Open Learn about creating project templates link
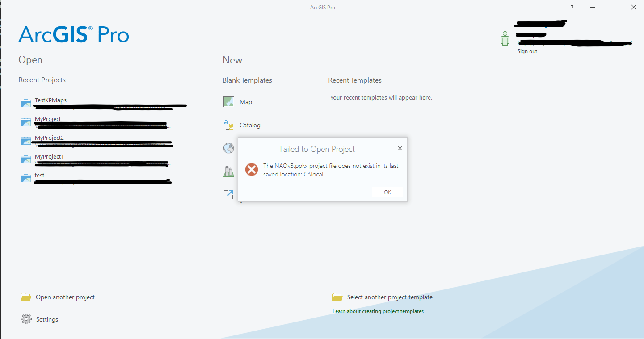The image size is (644, 339). pyautogui.click(x=378, y=311)
